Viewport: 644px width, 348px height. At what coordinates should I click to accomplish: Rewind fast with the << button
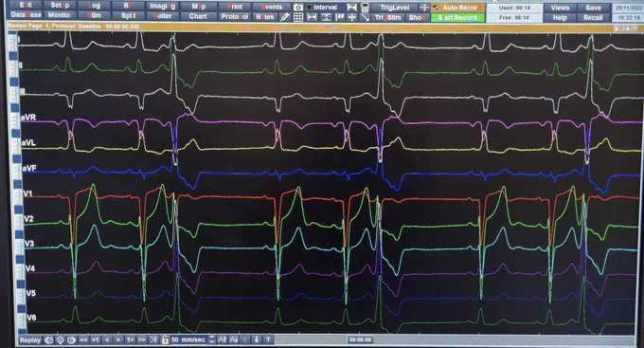click(83, 340)
